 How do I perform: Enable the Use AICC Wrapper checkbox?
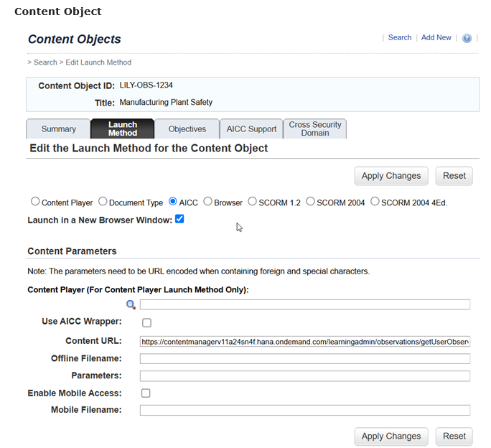pos(146,322)
